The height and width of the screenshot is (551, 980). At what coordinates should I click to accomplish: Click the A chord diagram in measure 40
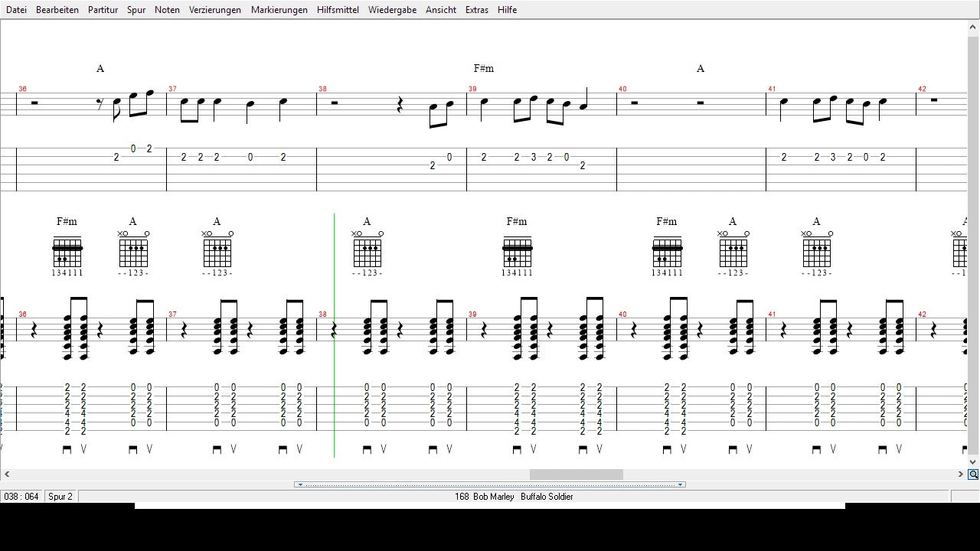click(733, 249)
